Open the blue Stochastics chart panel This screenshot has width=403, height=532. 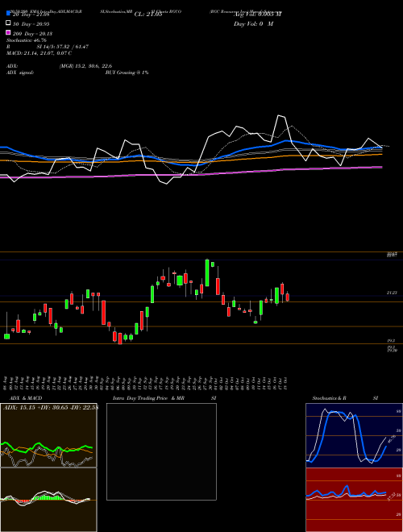coord(354,435)
